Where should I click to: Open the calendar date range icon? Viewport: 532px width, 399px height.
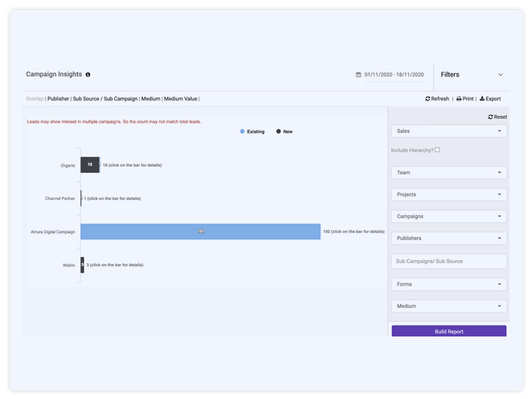click(x=358, y=75)
